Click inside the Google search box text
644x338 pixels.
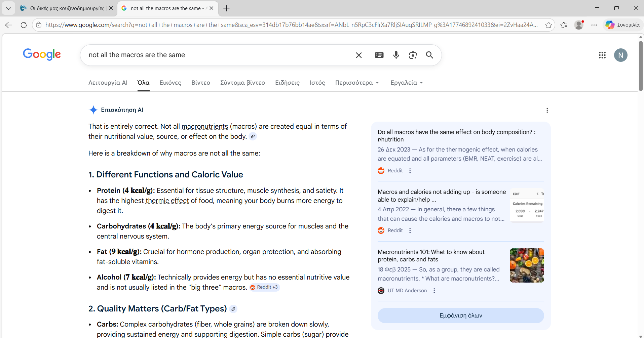[x=202, y=55]
